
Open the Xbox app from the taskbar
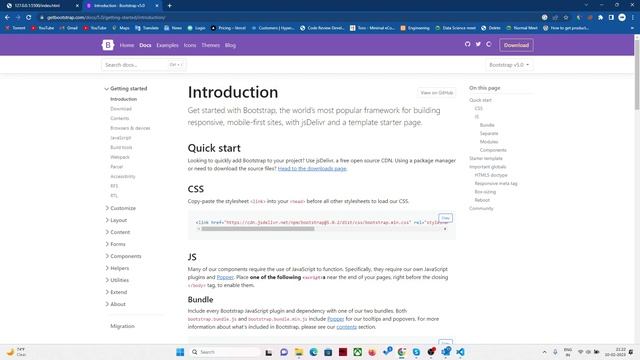click(x=358, y=352)
